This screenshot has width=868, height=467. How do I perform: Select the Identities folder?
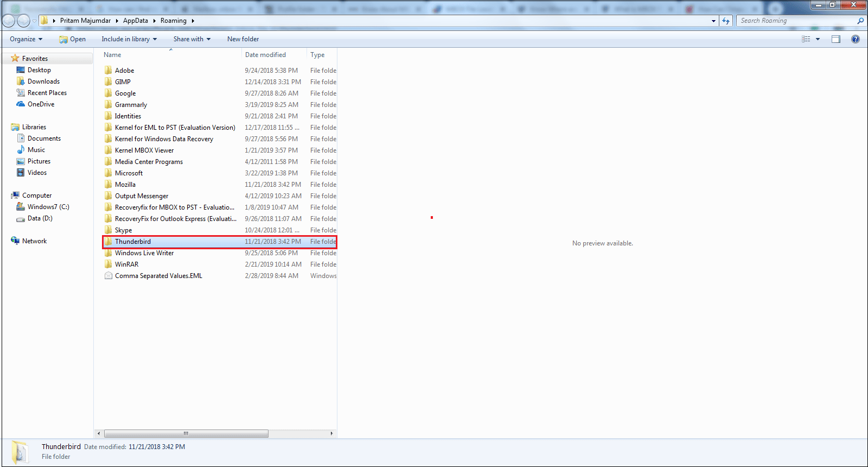coord(127,116)
